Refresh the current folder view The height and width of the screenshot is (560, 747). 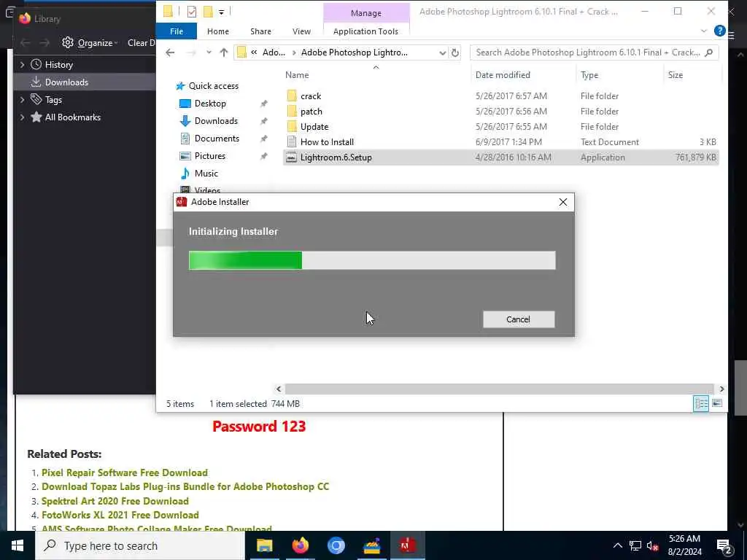coord(455,52)
